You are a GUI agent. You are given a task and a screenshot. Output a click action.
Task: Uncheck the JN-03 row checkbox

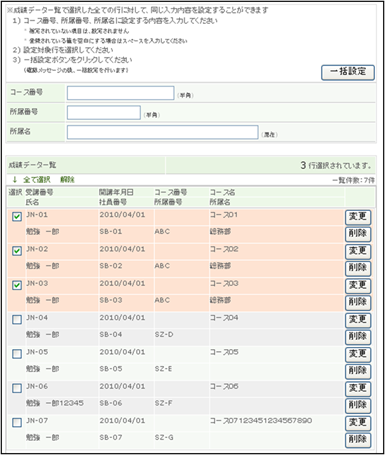tap(17, 285)
